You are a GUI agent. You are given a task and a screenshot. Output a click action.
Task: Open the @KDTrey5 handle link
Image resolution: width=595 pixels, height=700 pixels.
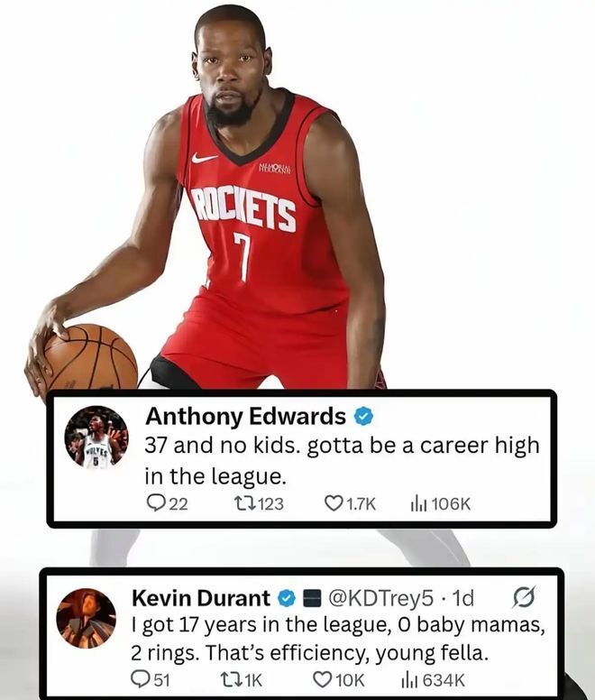click(381, 598)
